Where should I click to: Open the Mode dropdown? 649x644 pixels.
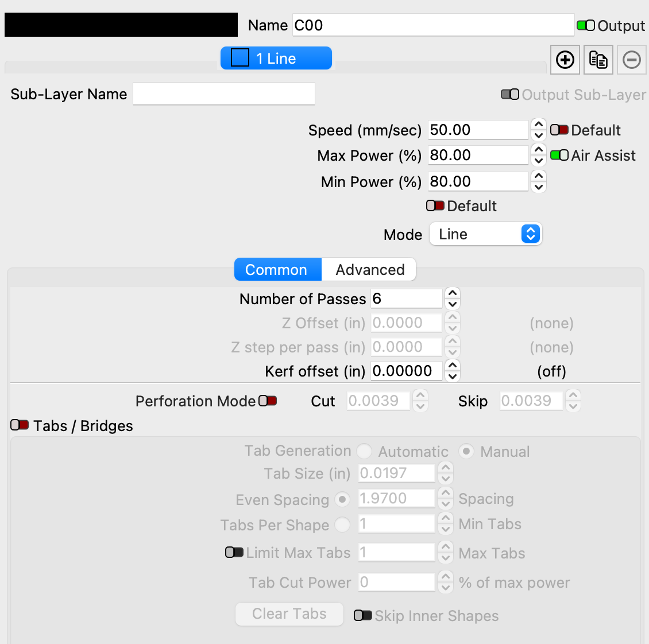pos(485,234)
